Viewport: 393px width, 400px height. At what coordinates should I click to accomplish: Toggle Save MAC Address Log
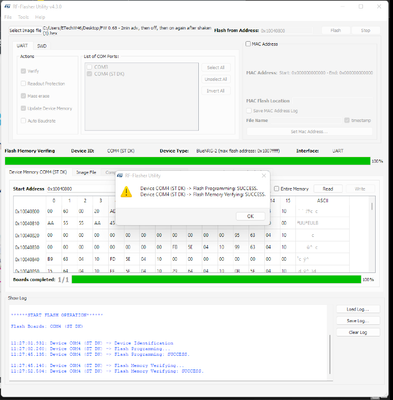[249, 111]
